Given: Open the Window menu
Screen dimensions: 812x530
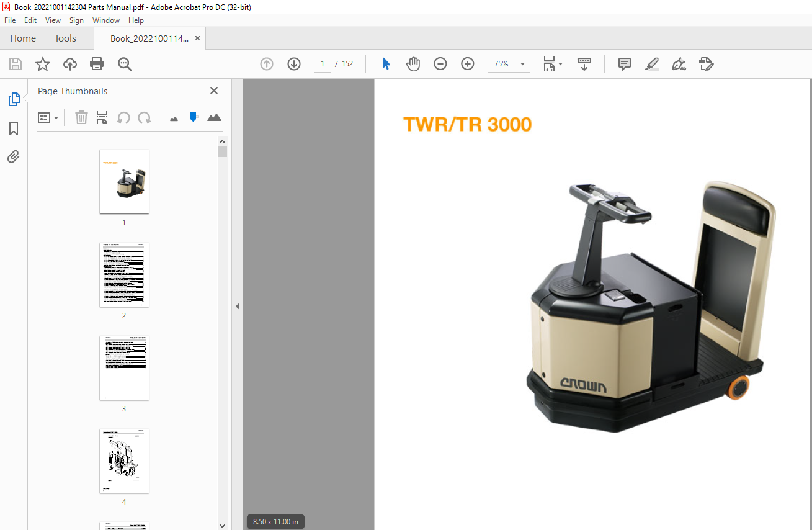Looking at the screenshot, I should coord(106,20).
